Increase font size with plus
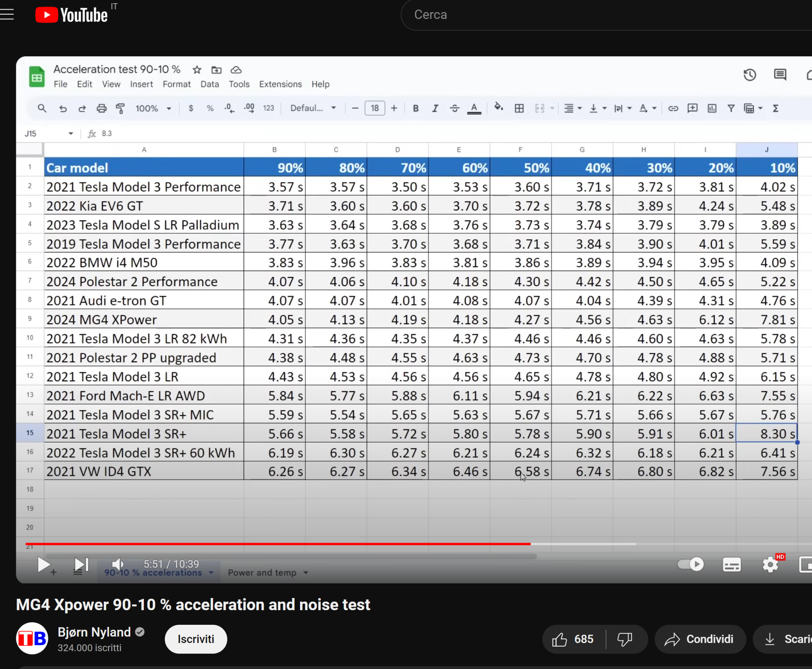The image size is (812, 669). pos(394,108)
